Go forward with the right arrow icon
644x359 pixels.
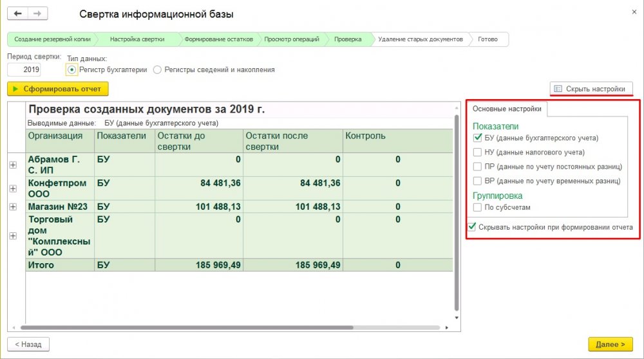coord(37,14)
